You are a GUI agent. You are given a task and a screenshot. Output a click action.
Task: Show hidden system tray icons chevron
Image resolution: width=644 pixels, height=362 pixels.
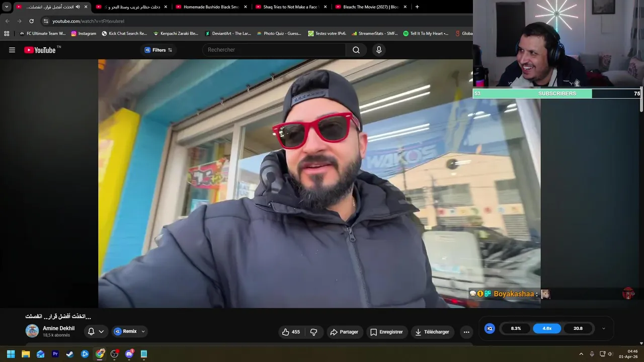tap(581, 354)
